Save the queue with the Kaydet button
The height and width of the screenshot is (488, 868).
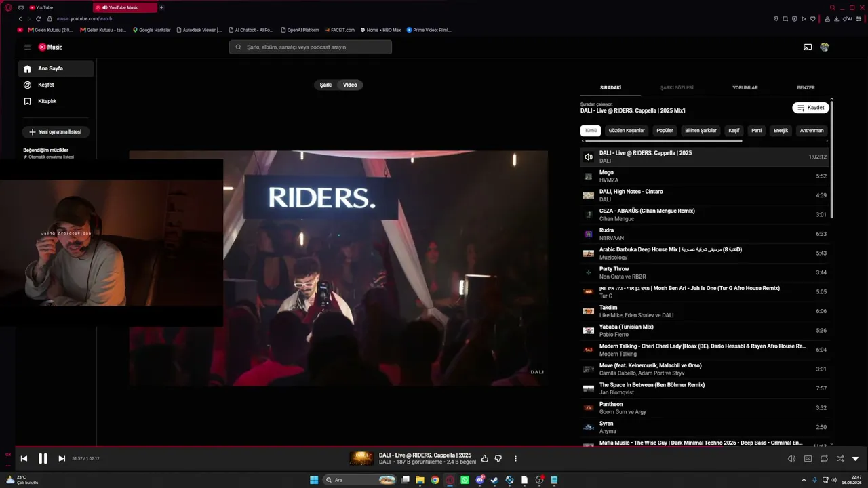(x=810, y=108)
